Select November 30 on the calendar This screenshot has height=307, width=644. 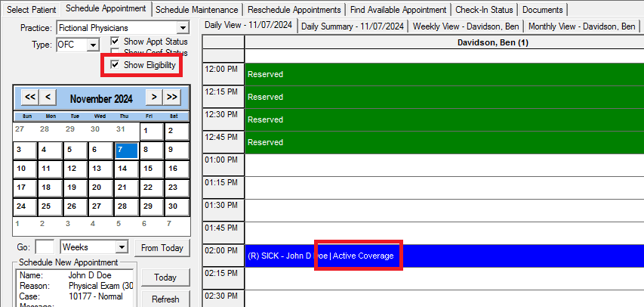coord(177,207)
